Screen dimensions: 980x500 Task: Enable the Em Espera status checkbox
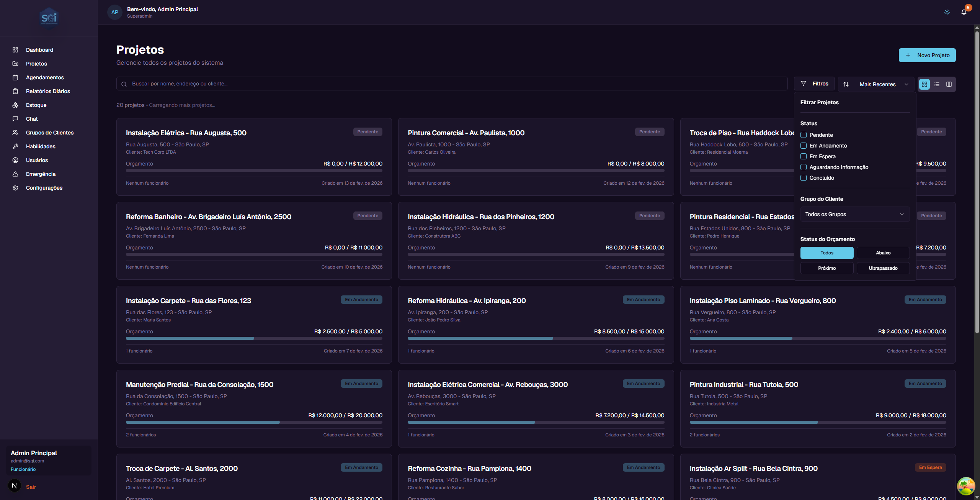pyautogui.click(x=804, y=156)
